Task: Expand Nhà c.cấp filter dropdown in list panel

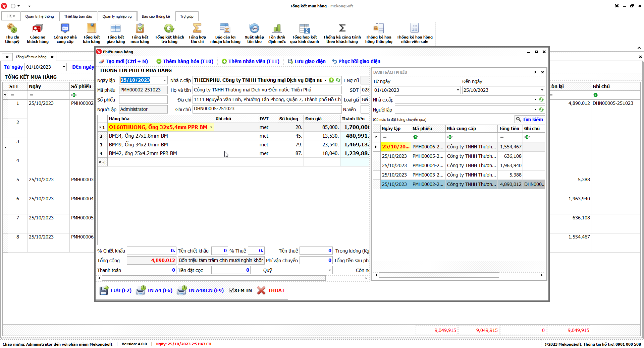Action: 535,100
